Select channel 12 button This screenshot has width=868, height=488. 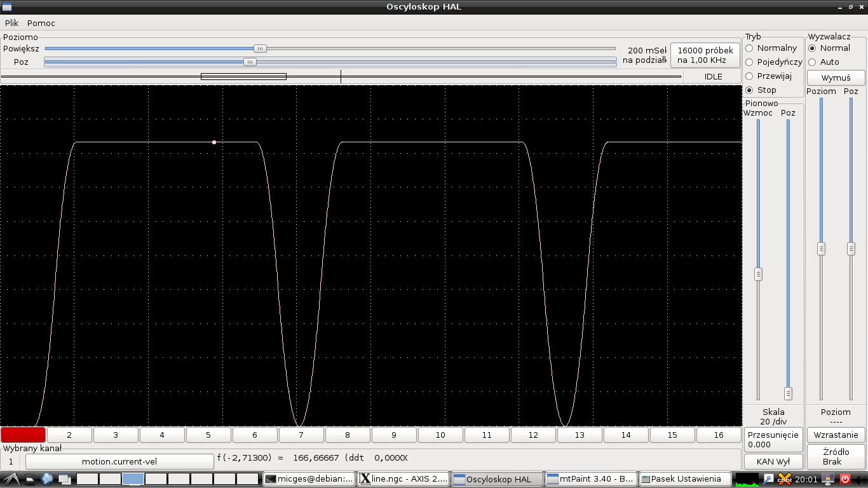pyautogui.click(x=533, y=435)
